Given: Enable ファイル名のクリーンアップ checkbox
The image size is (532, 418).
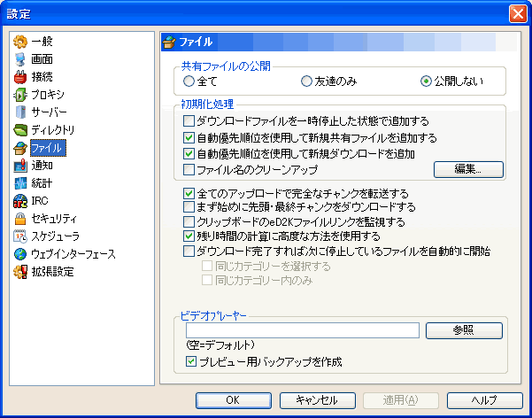Looking at the screenshot, I should (189, 169).
